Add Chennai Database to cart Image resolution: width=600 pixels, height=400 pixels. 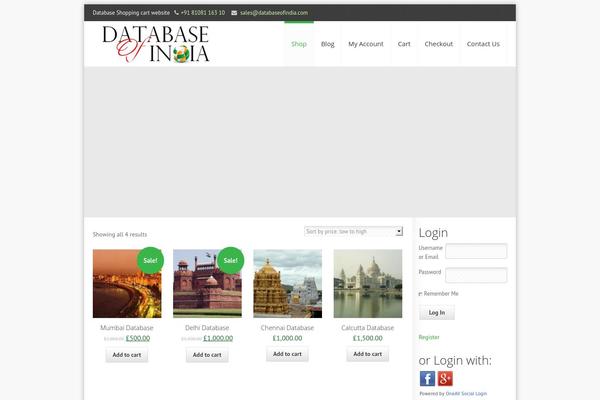click(287, 354)
